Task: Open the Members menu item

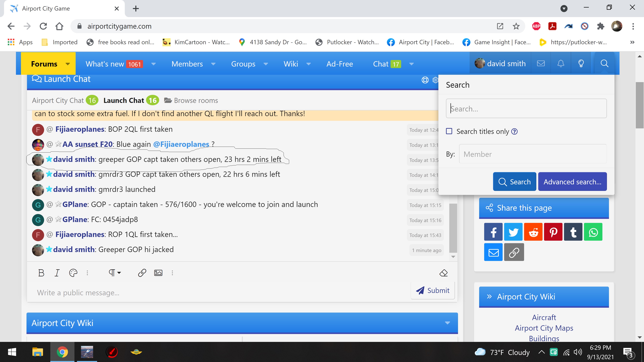Action: point(187,64)
